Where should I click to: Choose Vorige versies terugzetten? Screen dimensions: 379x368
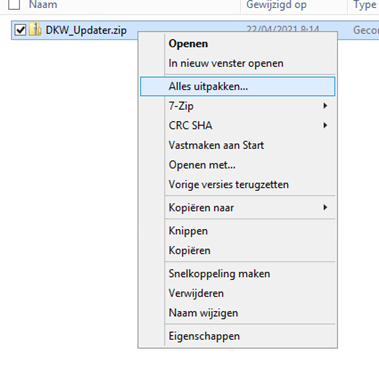(x=237, y=185)
